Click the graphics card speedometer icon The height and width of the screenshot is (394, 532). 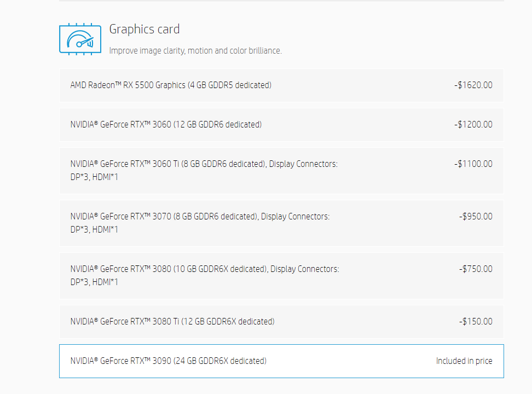tap(80, 39)
